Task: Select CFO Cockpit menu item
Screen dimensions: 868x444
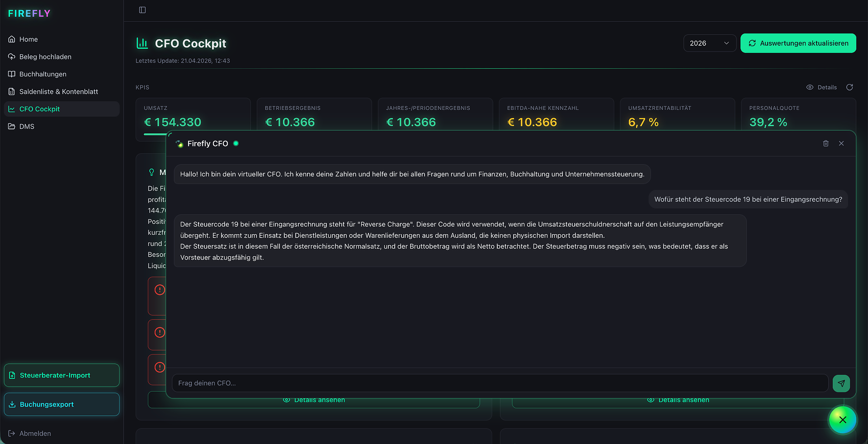Action: 62,109
